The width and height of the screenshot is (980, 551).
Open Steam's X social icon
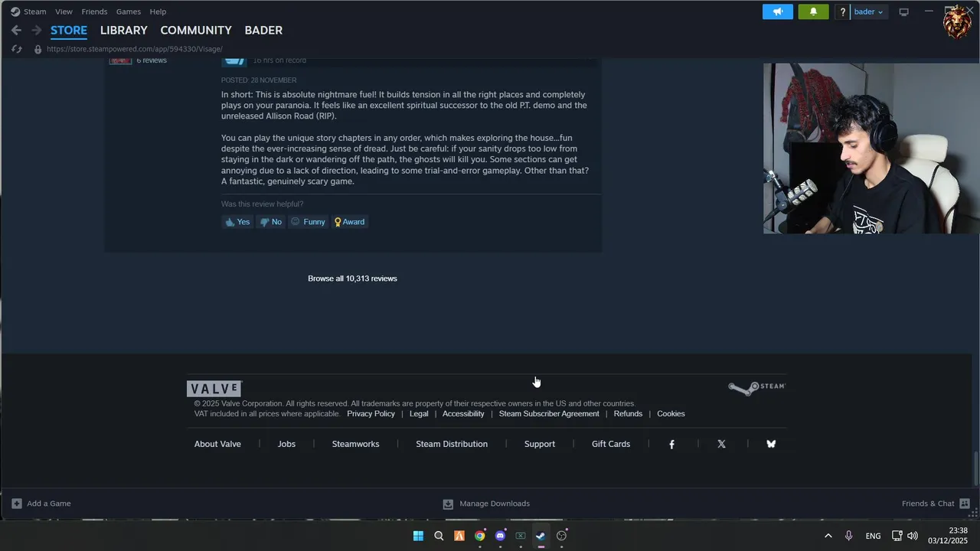(721, 444)
